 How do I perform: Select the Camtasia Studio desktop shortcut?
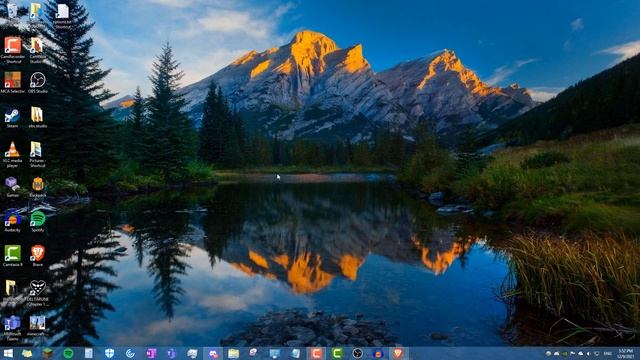(x=36, y=50)
